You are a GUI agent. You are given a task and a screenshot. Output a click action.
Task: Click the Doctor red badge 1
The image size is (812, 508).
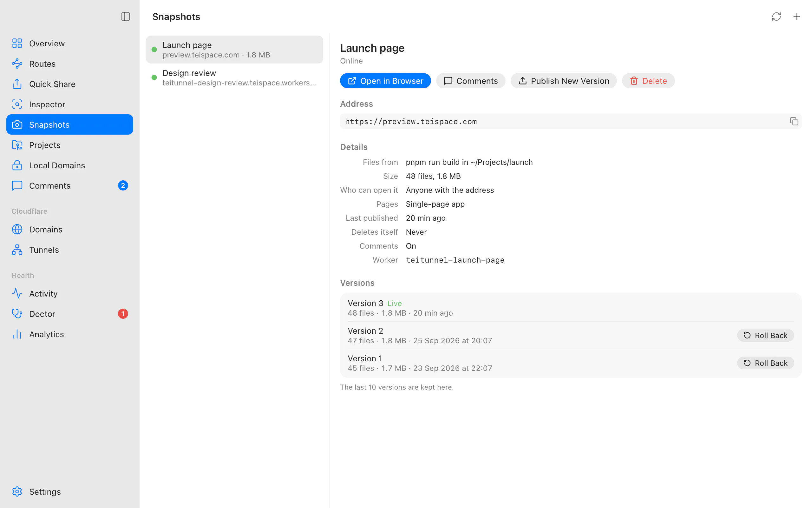click(123, 313)
